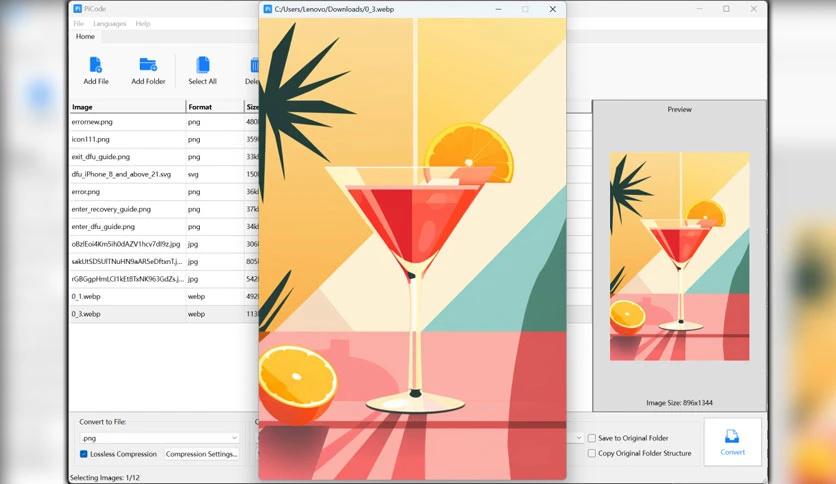The width and height of the screenshot is (836, 484).
Task: Click the PiCode app logo in title bar
Action: (78, 9)
